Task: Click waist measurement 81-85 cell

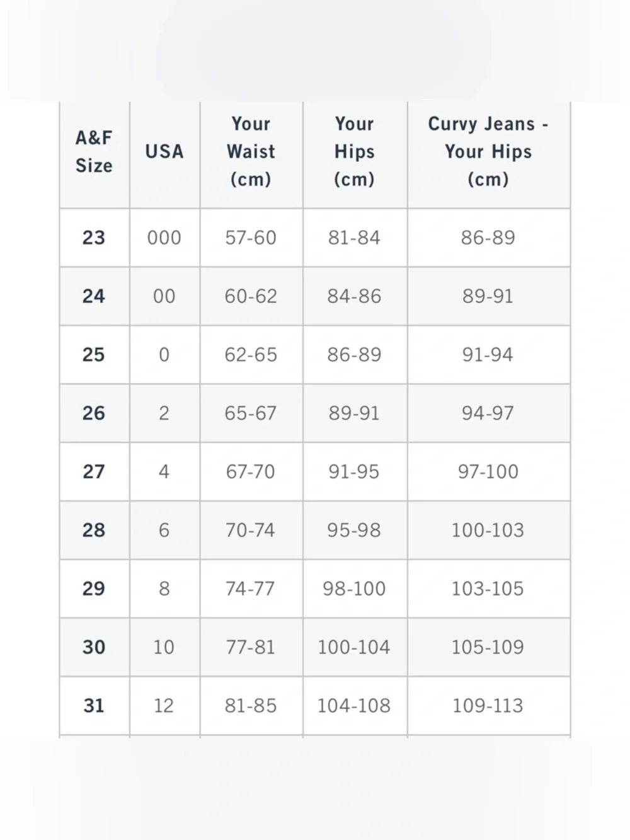Action: 251,706
